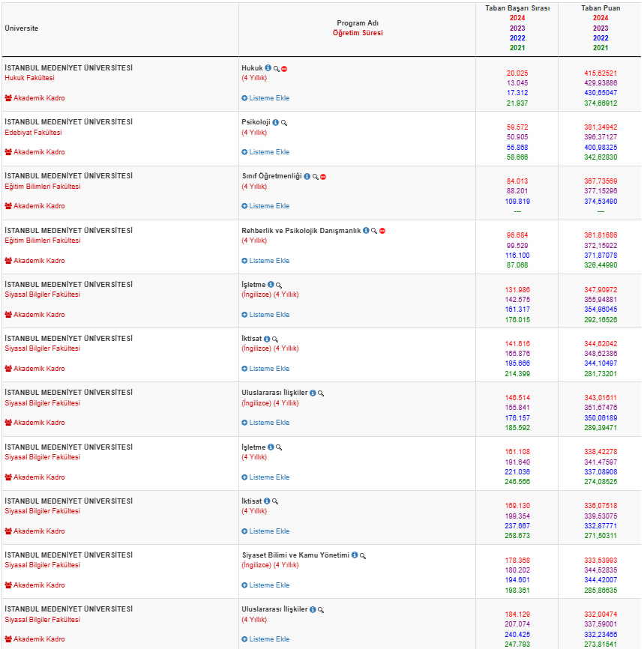Image resolution: width=644 pixels, height=649 pixels.
Task: Add Siyaset Bilimi ve Kamu Yönetimi to list
Action: 265,585
